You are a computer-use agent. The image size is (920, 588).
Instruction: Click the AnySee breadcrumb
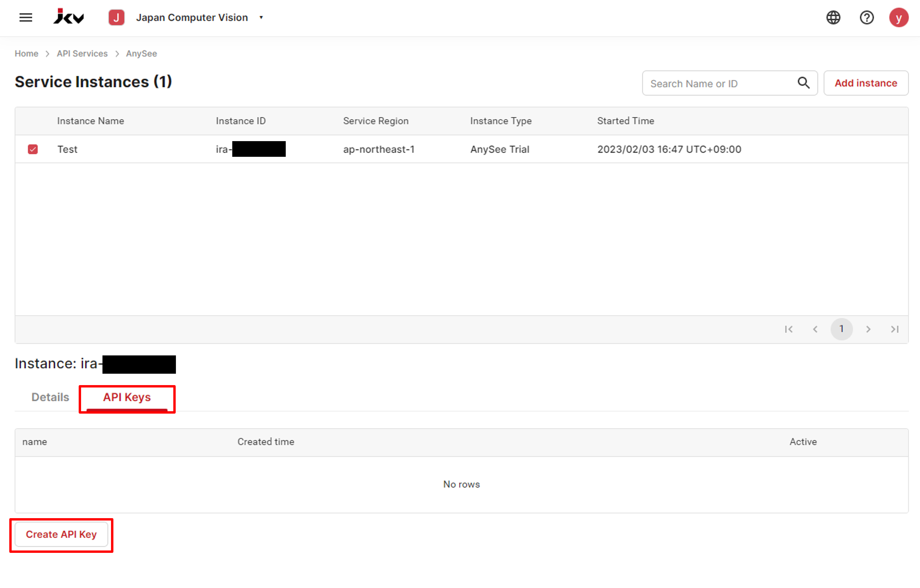pyautogui.click(x=141, y=53)
